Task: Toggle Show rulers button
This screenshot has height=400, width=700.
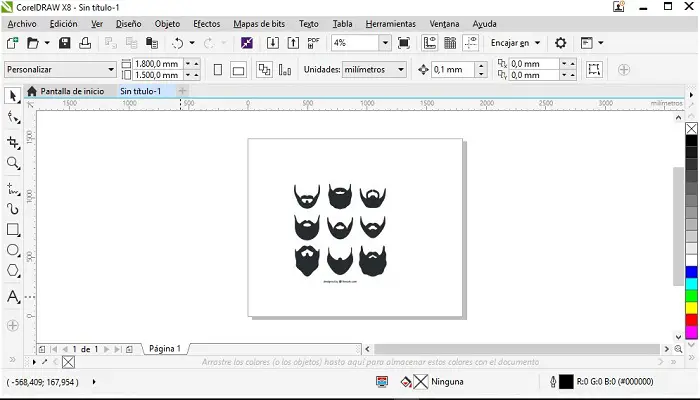Action: click(x=429, y=43)
